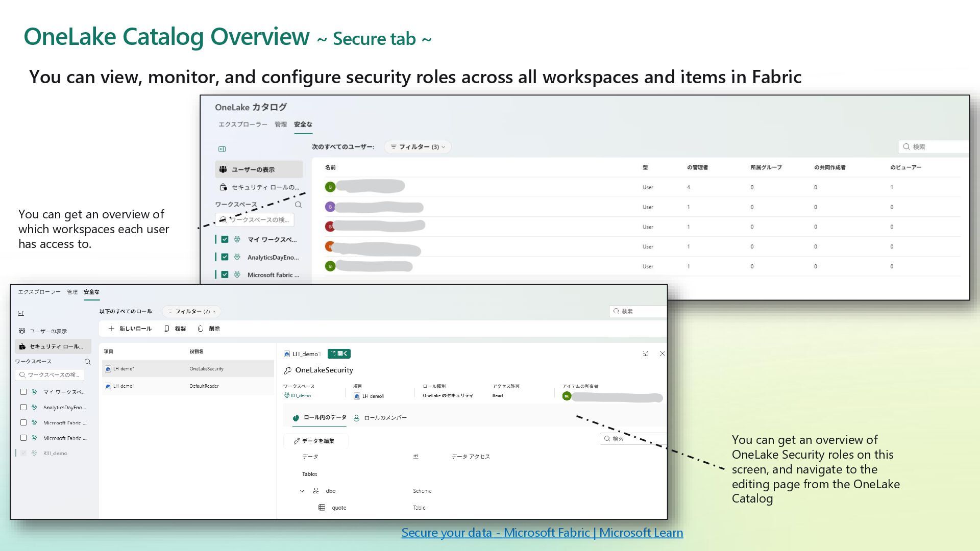
Task: Click the new role plus icon
Action: (x=111, y=329)
